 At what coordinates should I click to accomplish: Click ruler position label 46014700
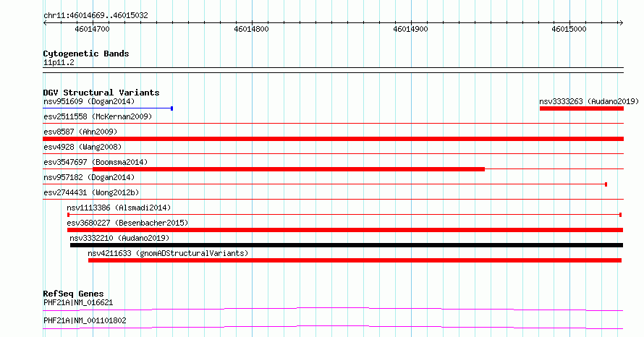[93, 29]
